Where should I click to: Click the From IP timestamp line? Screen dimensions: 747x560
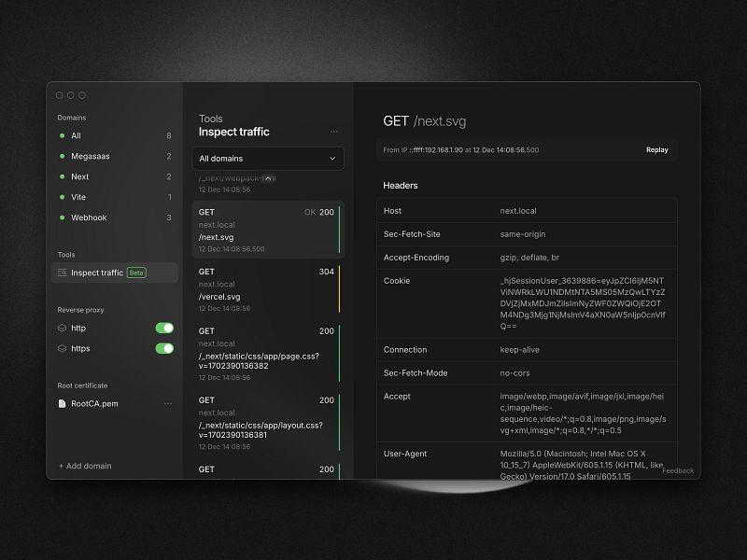click(x=460, y=150)
